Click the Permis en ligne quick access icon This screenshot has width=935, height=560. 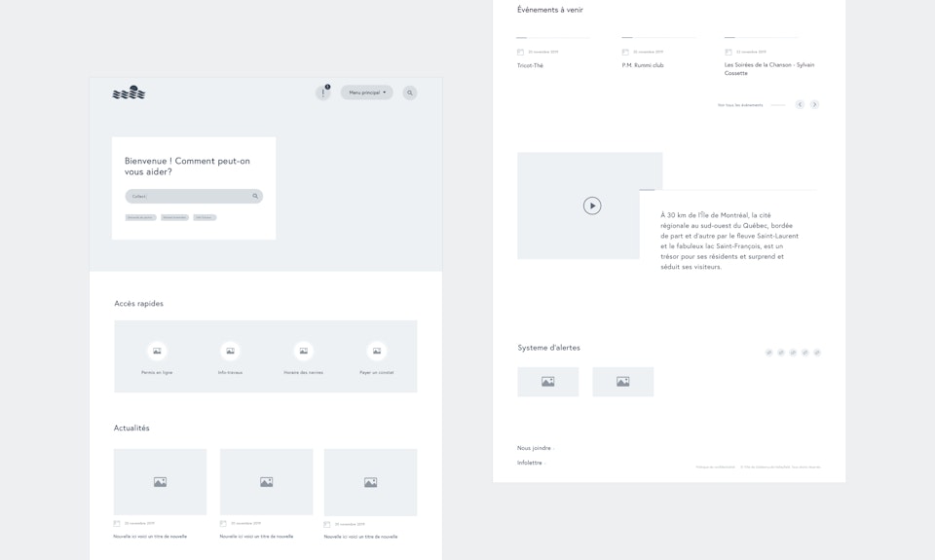pyautogui.click(x=157, y=351)
